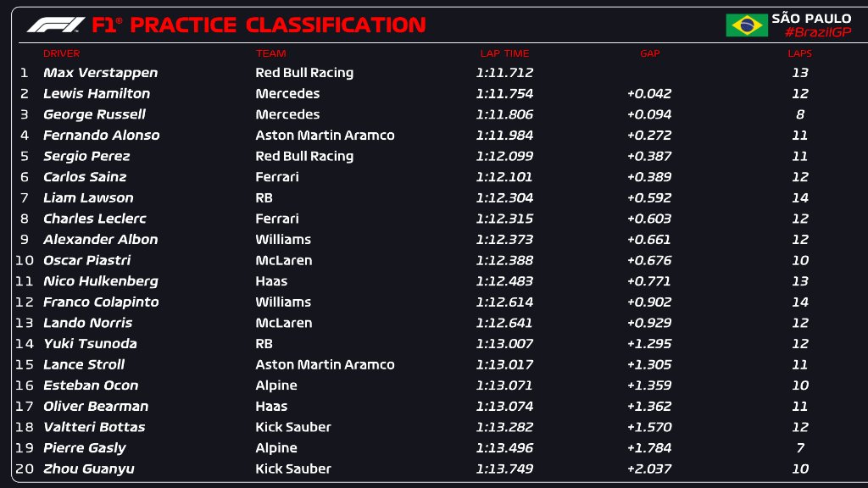Click the #BrazilGP hashtag
868x488 pixels.
pyautogui.click(x=817, y=32)
